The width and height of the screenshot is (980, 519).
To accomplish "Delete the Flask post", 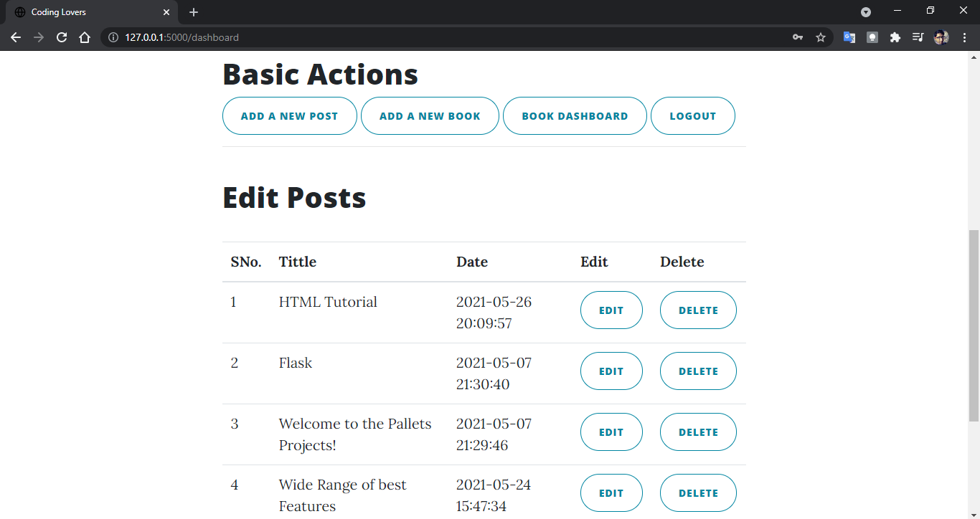I will tap(698, 371).
